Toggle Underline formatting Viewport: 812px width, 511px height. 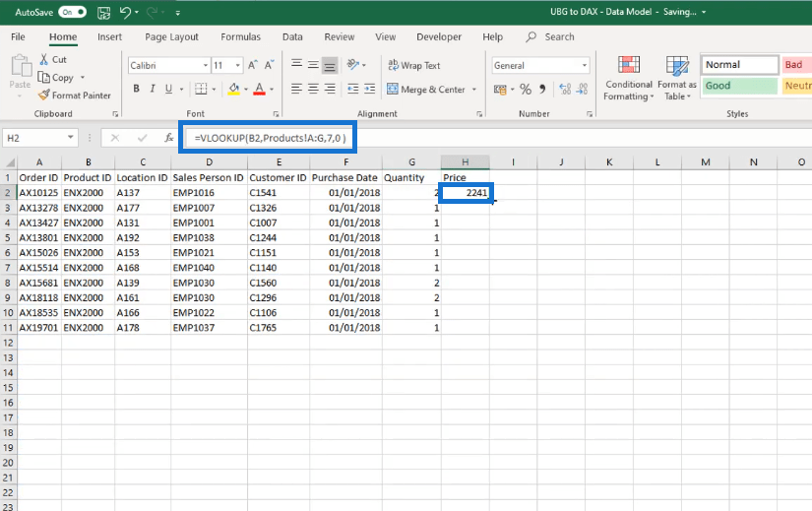point(168,89)
